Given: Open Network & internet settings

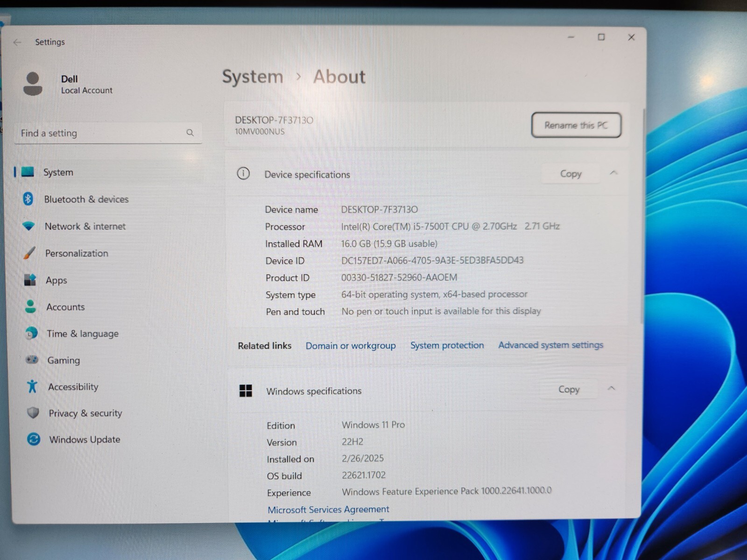Looking at the screenshot, I should point(85,226).
